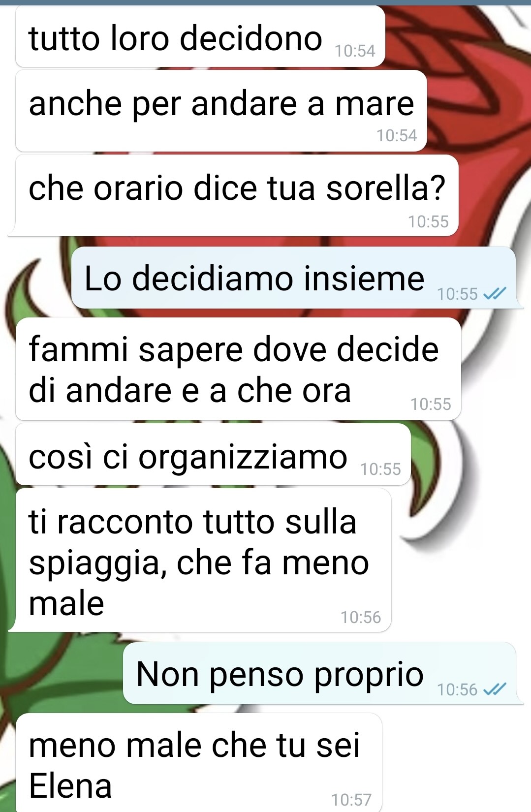Screen dimensions: 531x812
Task: Click 10:56 timestamp in the 'spiaggia' message
Action: (x=361, y=617)
